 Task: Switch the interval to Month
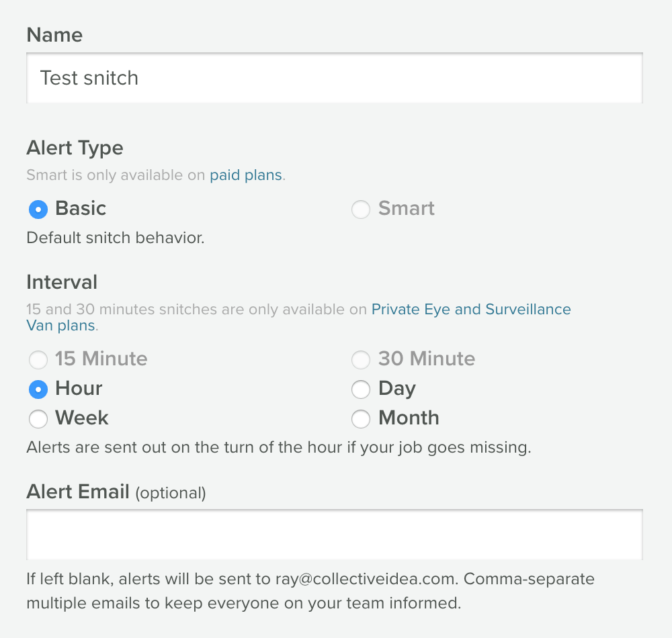[361, 419]
